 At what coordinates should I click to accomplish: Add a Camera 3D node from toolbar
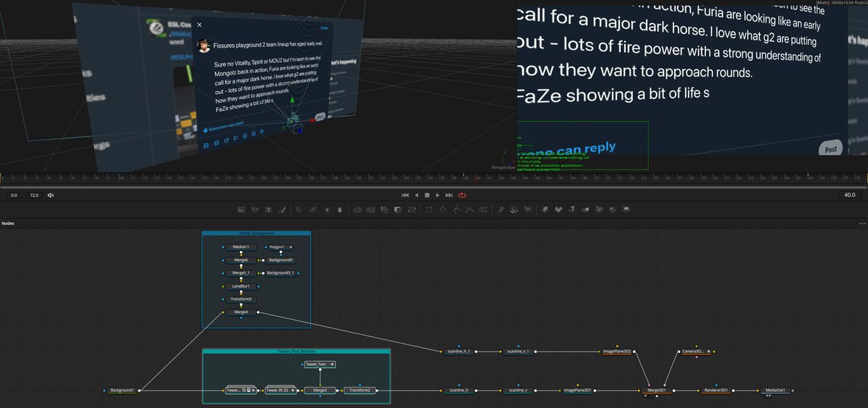pyautogui.click(x=599, y=209)
